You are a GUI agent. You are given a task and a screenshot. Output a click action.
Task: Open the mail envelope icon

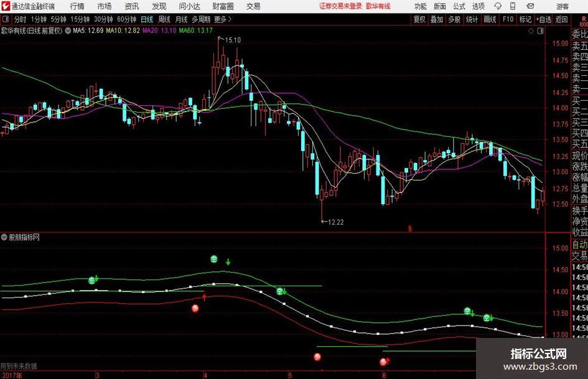click(530, 6)
